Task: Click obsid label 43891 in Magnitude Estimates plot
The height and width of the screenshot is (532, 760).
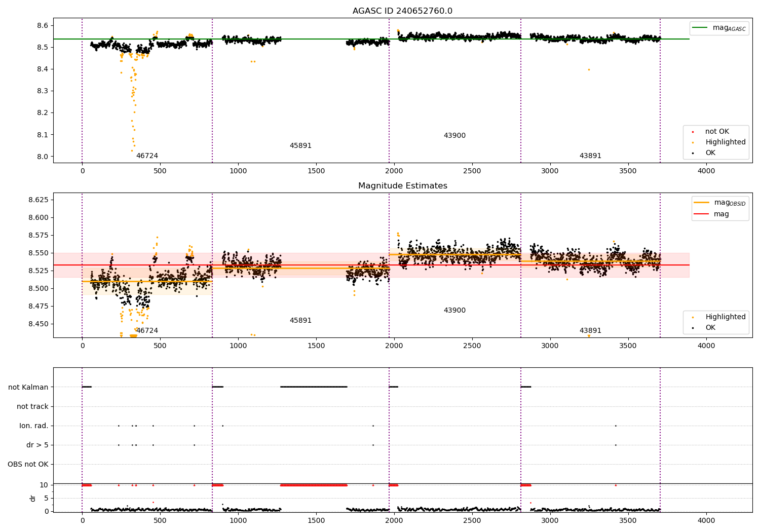Action: 590,331
